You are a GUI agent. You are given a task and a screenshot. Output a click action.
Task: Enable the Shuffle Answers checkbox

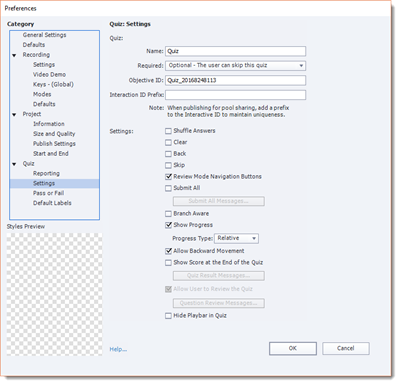(168, 131)
